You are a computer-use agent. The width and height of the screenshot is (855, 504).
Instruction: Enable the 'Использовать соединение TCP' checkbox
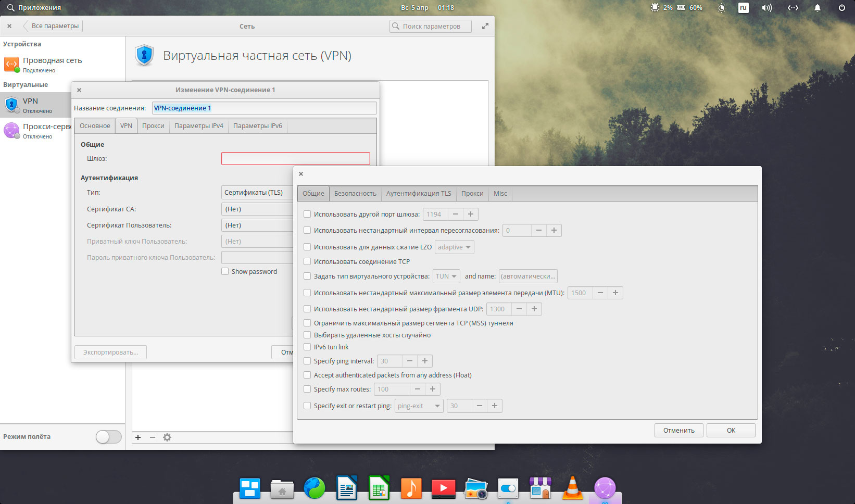pyautogui.click(x=307, y=261)
